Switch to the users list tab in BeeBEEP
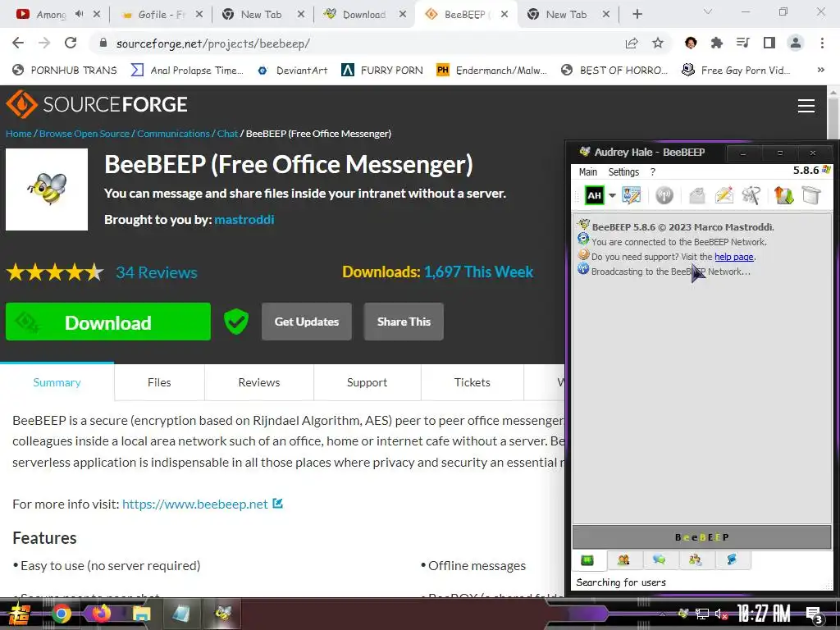The image size is (840, 630). pos(623,560)
